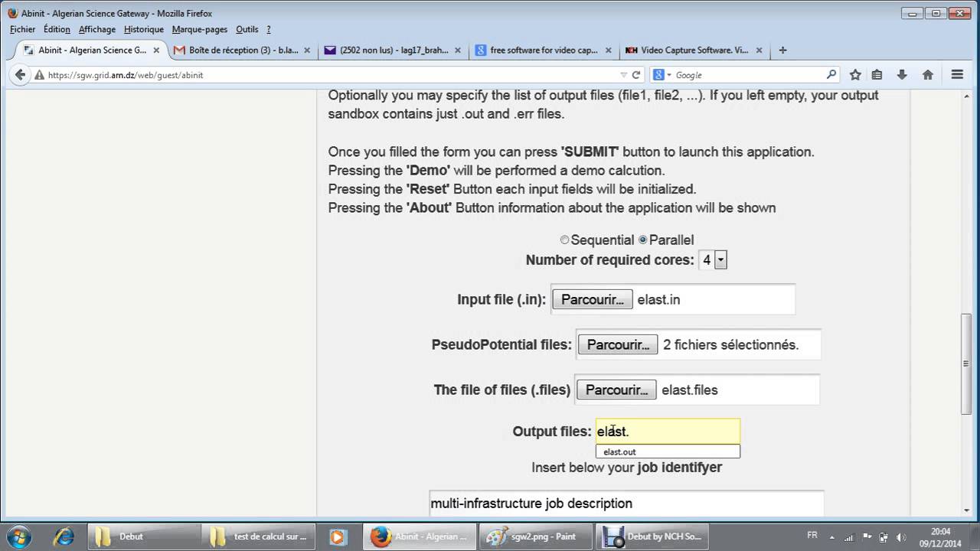Open the ? help menu
The width and height of the screenshot is (980, 551).
(269, 29)
